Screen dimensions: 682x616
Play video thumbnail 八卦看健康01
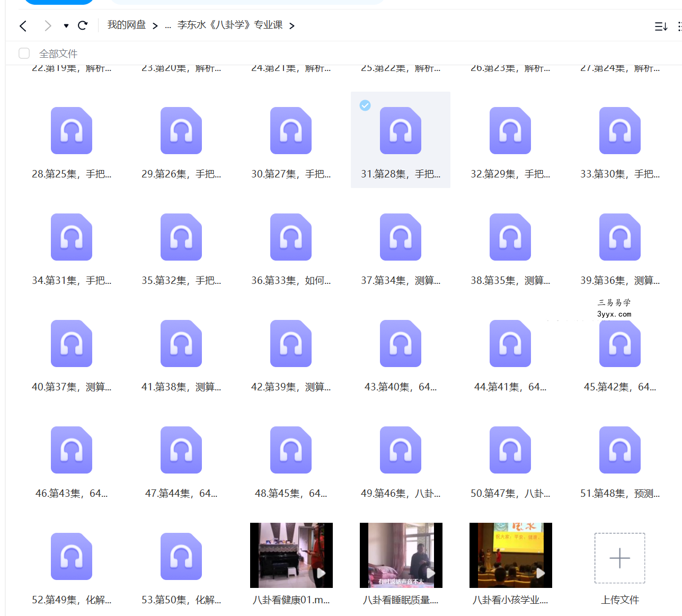pyautogui.click(x=291, y=555)
